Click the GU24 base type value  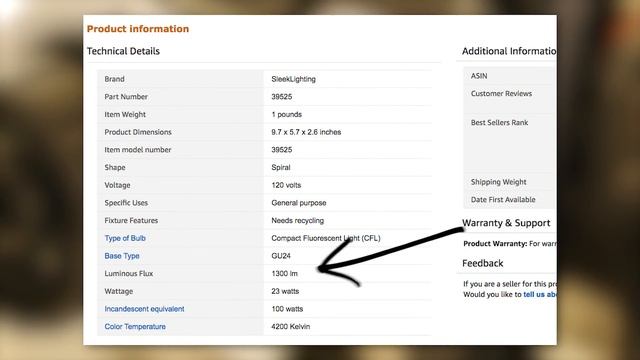(x=281, y=256)
